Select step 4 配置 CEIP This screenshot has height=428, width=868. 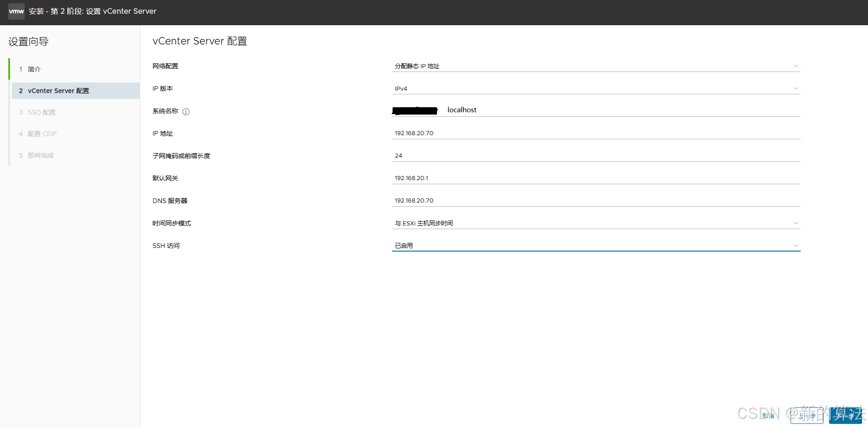(x=76, y=134)
